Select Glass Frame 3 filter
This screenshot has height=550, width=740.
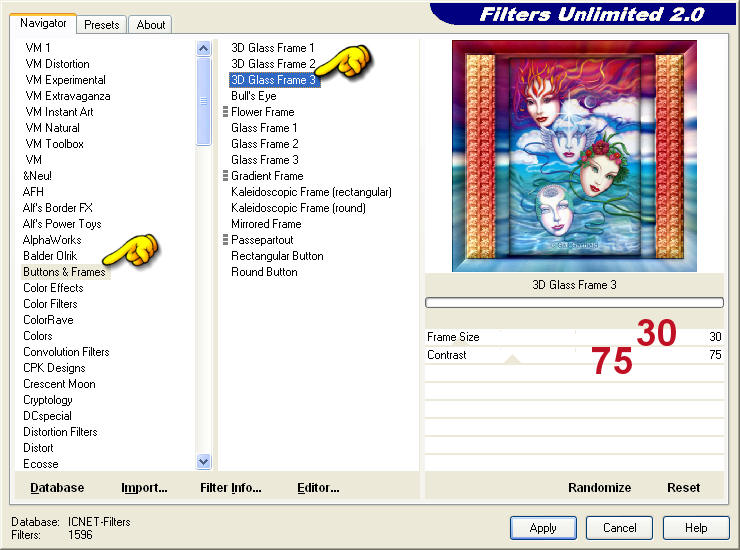(x=264, y=160)
